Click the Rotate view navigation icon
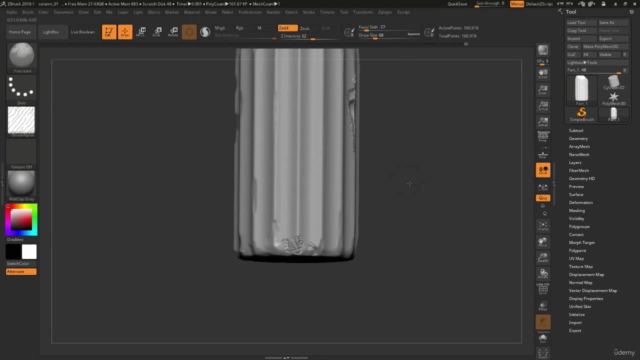The height and width of the screenshot is (360, 640). (543, 273)
